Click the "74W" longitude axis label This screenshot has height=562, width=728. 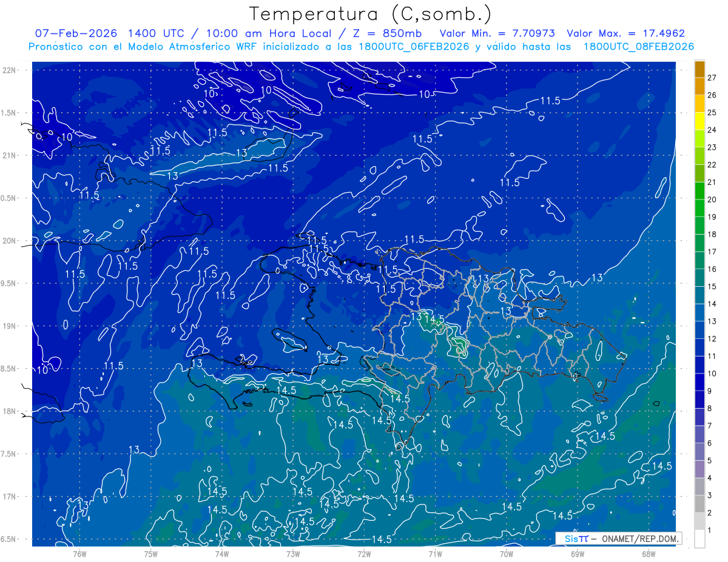(221, 554)
